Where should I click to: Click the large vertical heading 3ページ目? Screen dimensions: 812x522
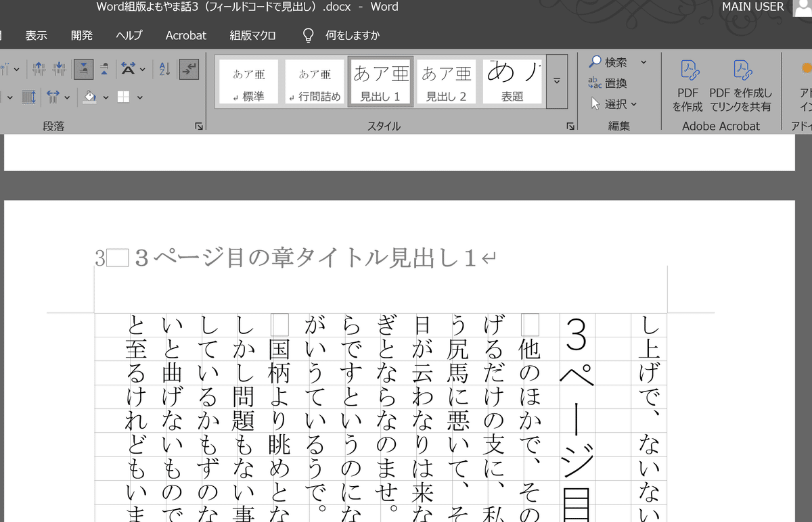point(575,419)
